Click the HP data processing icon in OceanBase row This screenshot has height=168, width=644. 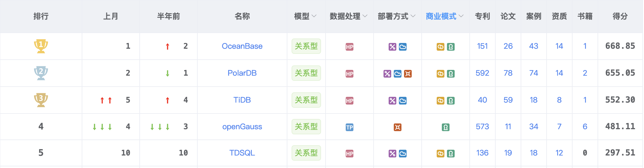pyautogui.click(x=350, y=47)
